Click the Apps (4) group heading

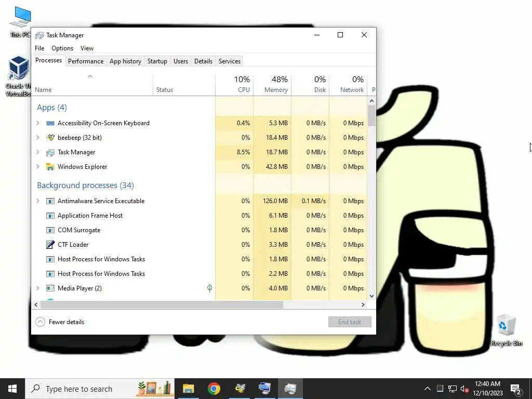[x=52, y=108]
